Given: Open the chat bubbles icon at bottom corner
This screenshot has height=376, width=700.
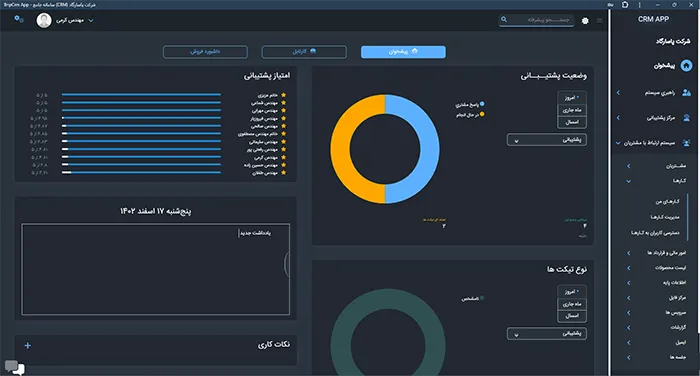Looking at the screenshot, I should coord(15,368).
